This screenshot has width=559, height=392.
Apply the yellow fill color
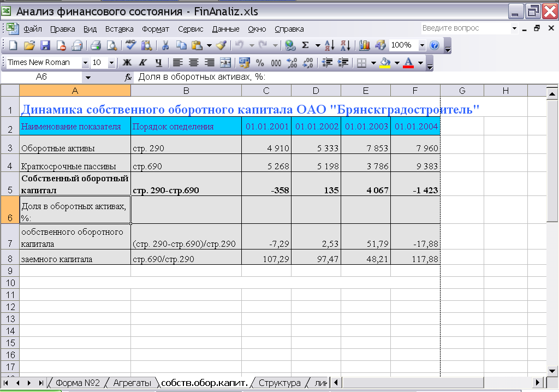tap(385, 63)
